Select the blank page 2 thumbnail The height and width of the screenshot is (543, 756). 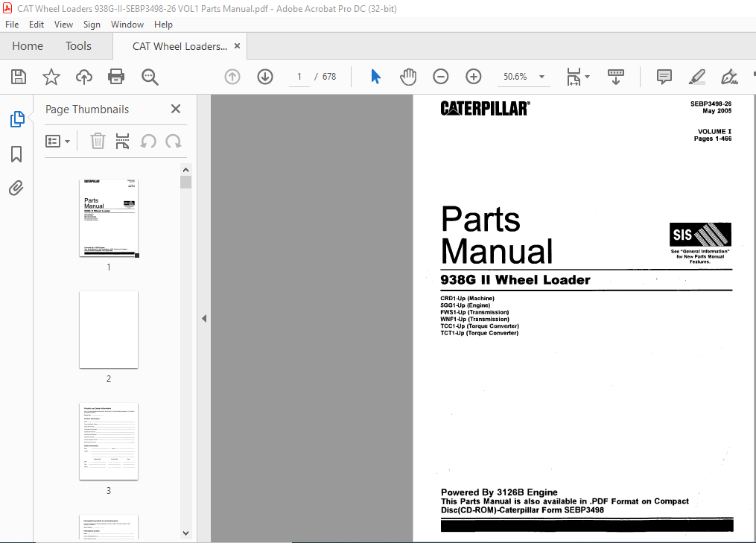(x=109, y=330)
